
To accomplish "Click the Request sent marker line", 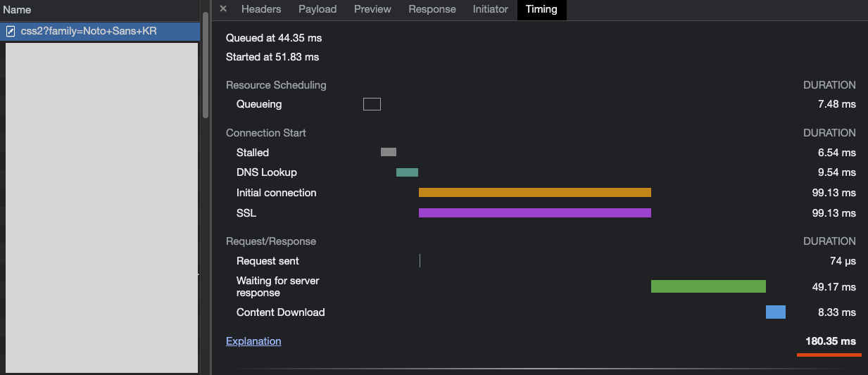I will coord(420,261).
